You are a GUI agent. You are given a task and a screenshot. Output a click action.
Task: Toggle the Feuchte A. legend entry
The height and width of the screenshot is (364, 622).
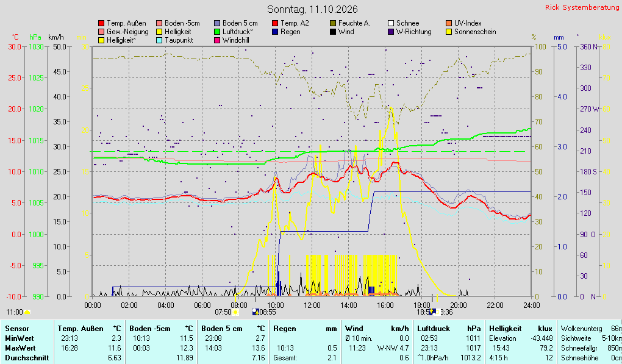tap(349, 23)
